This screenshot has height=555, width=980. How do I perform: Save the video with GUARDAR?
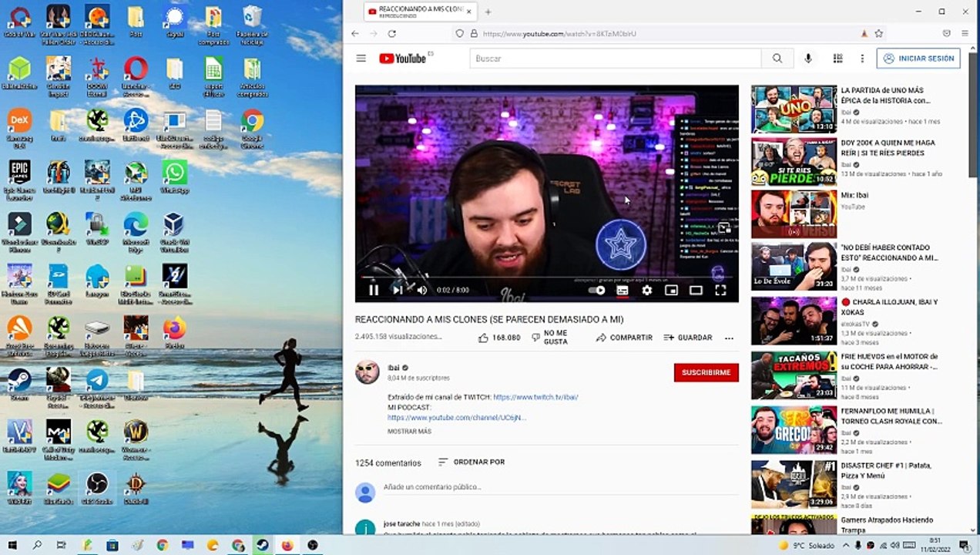(x=688, y=338)
